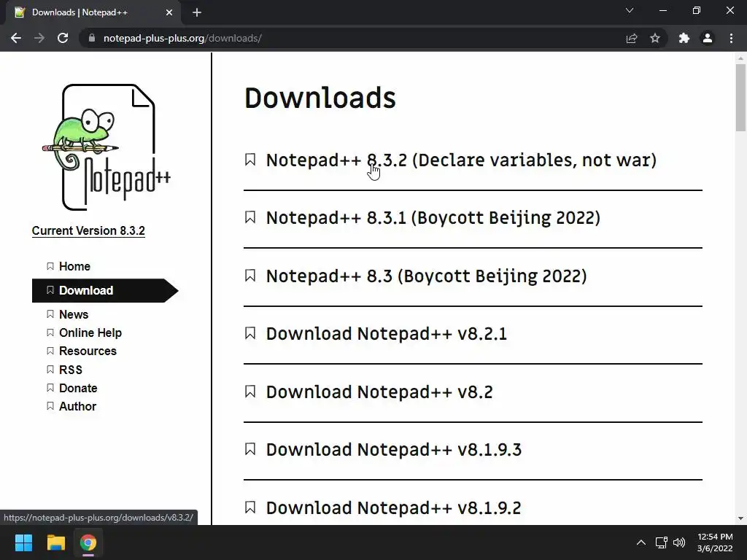
Task: Bookmark this page with the star icon
Action: (x=655, y=38)
